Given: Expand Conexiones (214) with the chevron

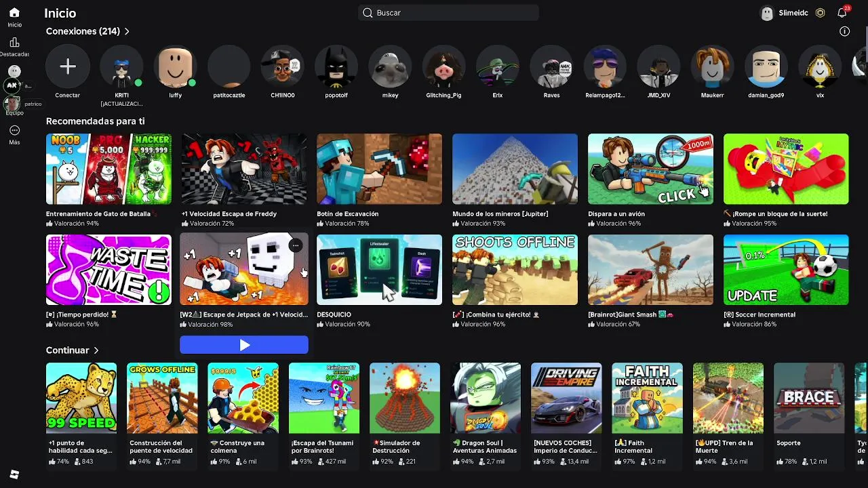Looking at the screenshot, I should pos(127,31).
